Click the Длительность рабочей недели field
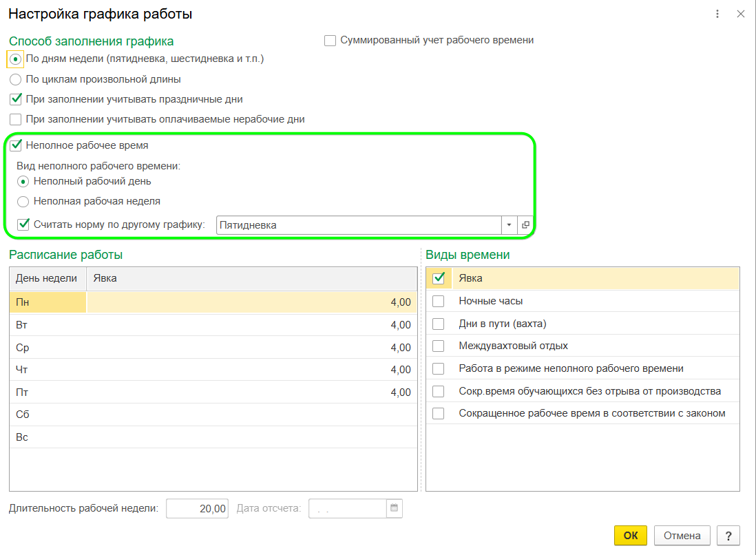Viewport: 756px width, 555px height. 197,509
